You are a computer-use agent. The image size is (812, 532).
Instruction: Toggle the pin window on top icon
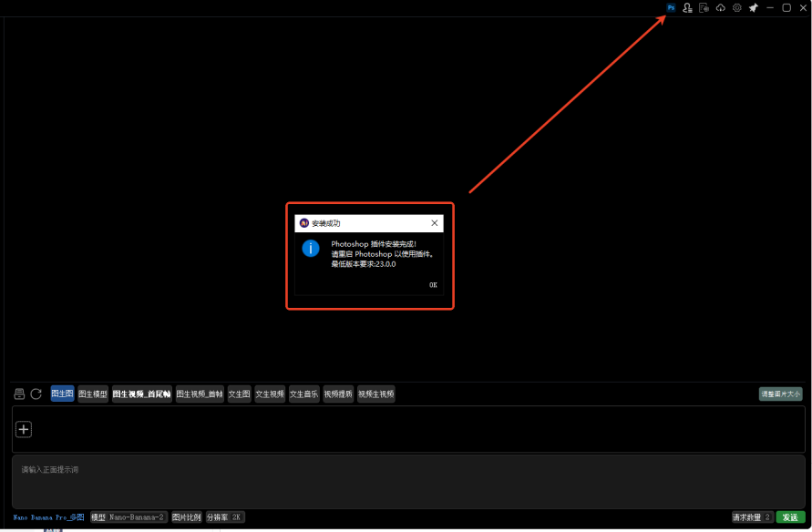[754, 8]
